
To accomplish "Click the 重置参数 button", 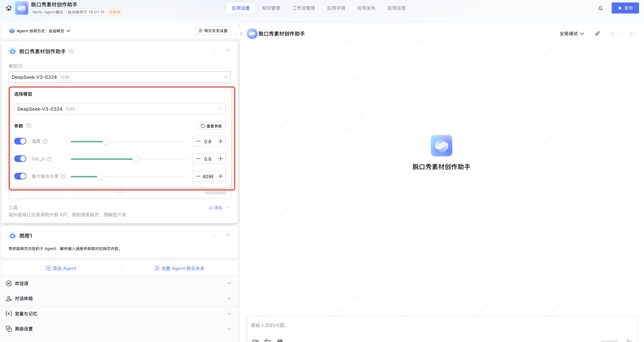I will pyautogui.click(x=211, y=126).
